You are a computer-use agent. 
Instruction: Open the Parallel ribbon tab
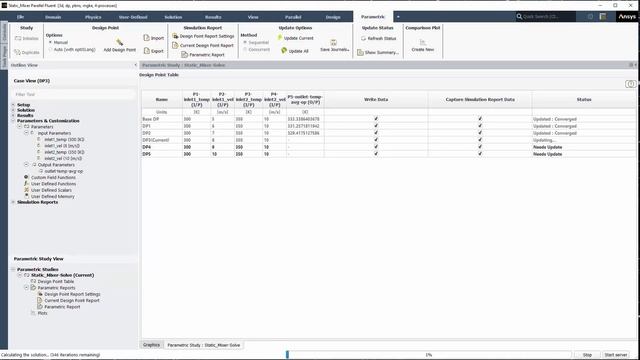coord(293,17)
